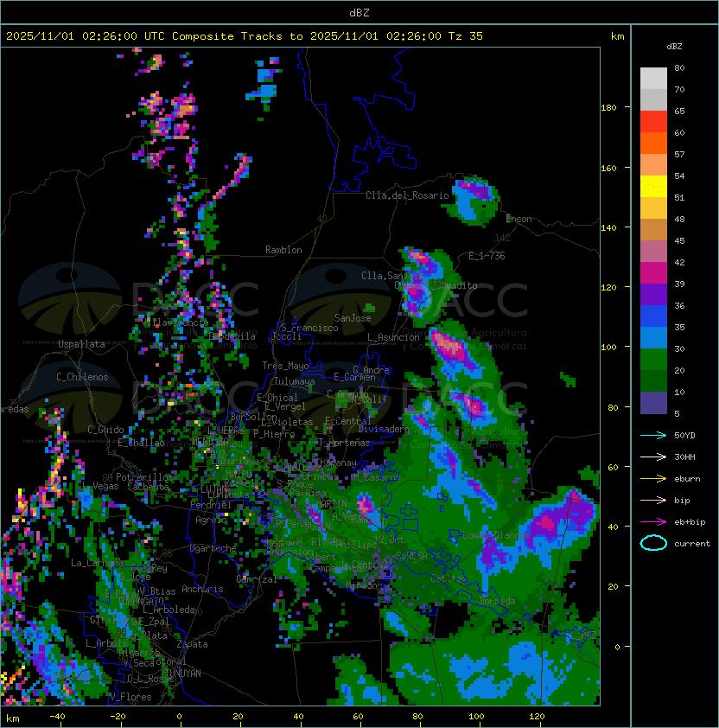Click the 'Divisadero' map label

tap(385, 429)
